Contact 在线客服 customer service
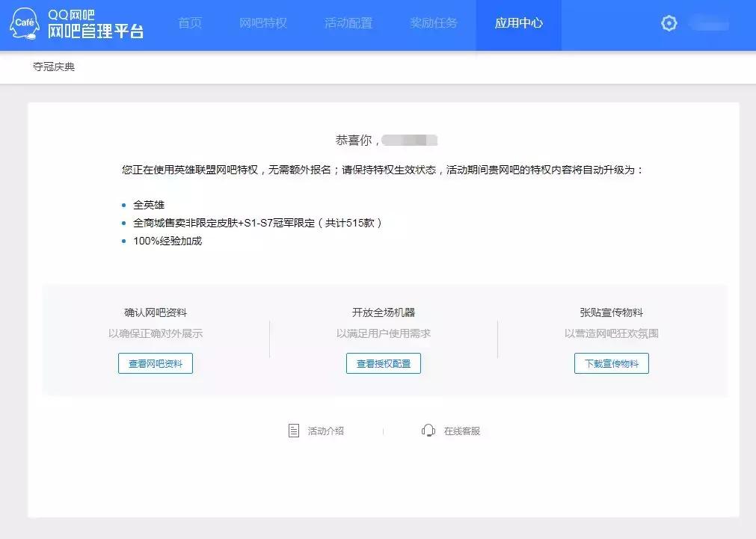Image resolution: width=756 pixels, height=539 pixels. click(462, 431)
